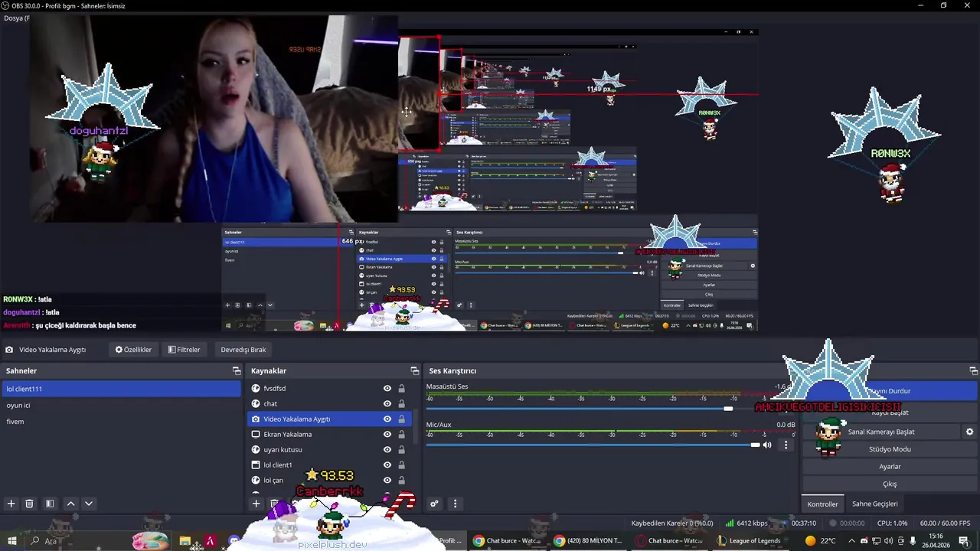The width and height of the screenshot is (980, 551).
Task: Adjust Mic/Aux volume slider
Action: [756, 445]
